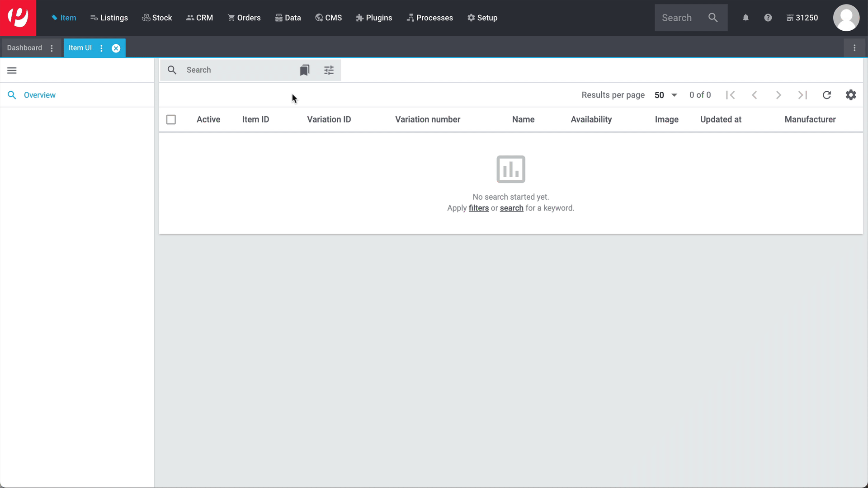Image resolution: width=868 pixels, height=488 pixels.
Task: Open the help question mark icon
Action: click(768, 18)
